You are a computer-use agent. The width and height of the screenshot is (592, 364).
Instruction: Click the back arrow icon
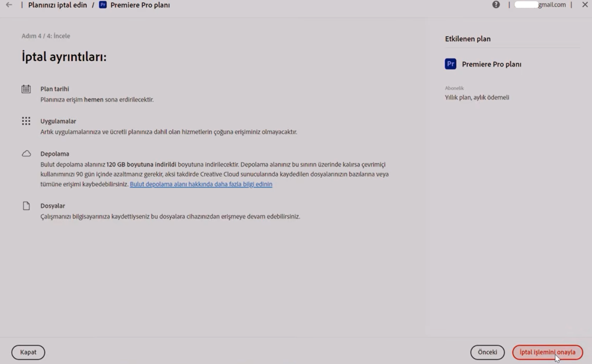pos(9,5)
